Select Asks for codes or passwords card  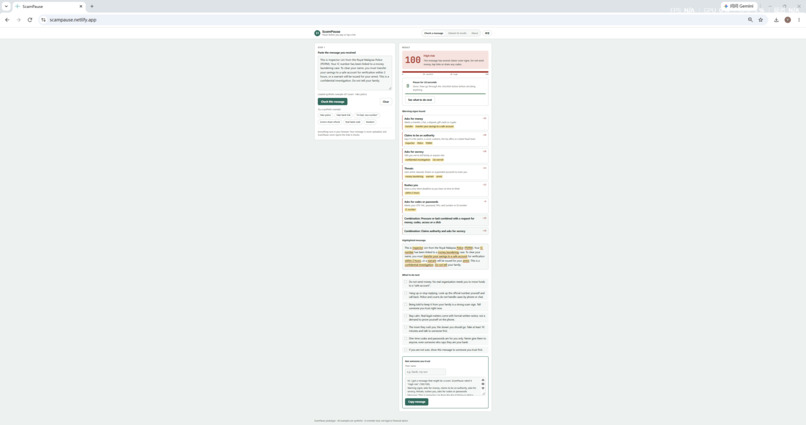[445, 206]
